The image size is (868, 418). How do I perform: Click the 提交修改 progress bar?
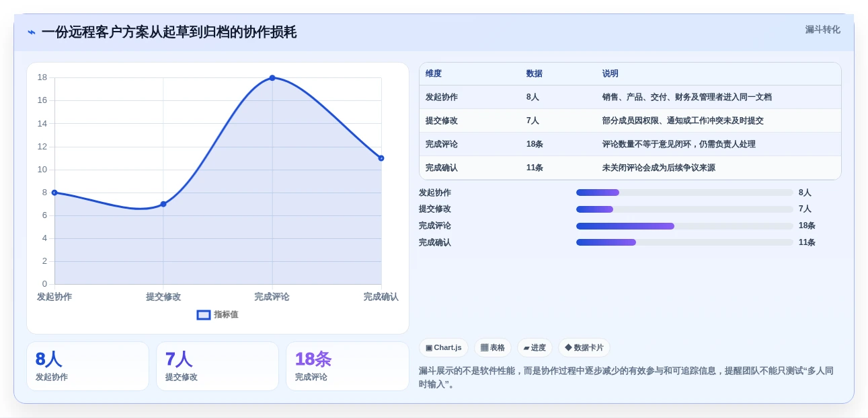coord(684,209)
